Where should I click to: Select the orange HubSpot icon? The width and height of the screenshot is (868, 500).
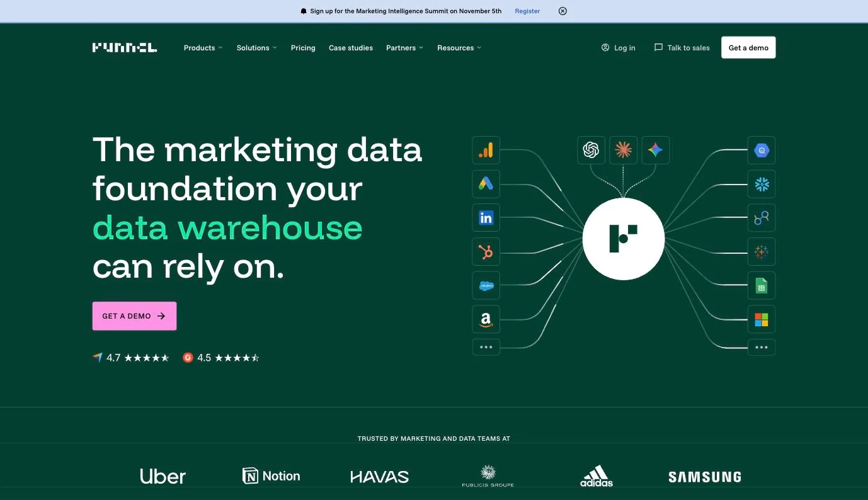coord(486,252)
